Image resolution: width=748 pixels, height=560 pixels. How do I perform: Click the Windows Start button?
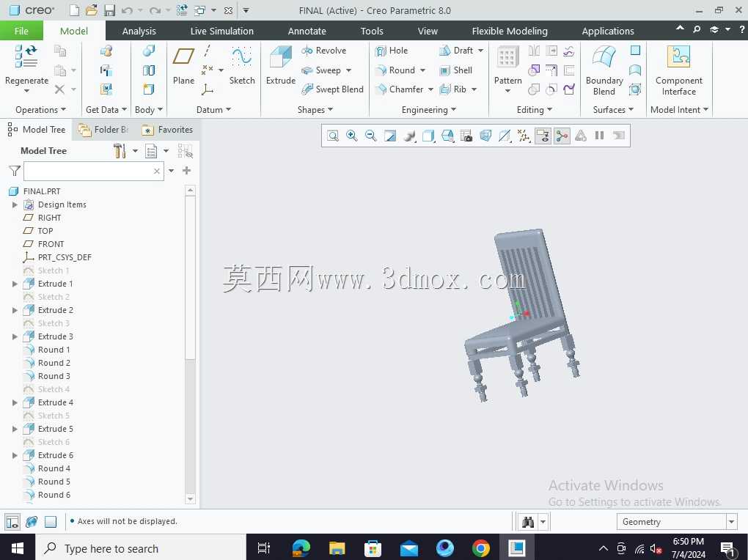tap(17, 548)
